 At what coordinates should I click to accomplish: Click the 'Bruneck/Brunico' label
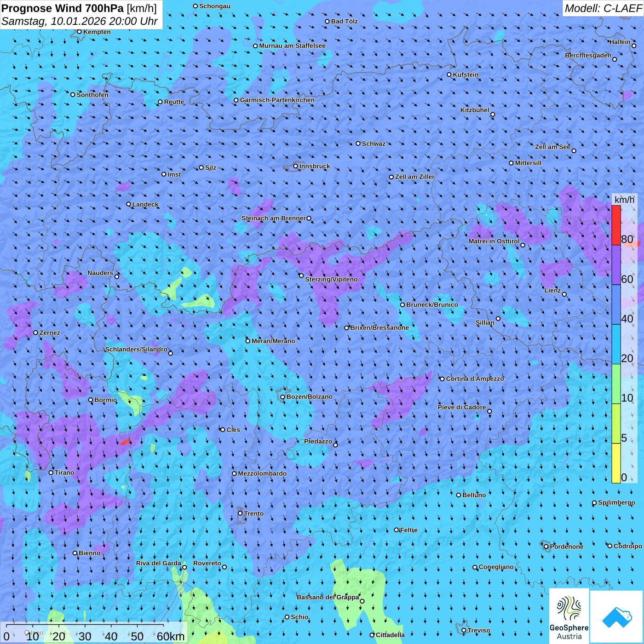pyautogui.click(x=432, y=305)
